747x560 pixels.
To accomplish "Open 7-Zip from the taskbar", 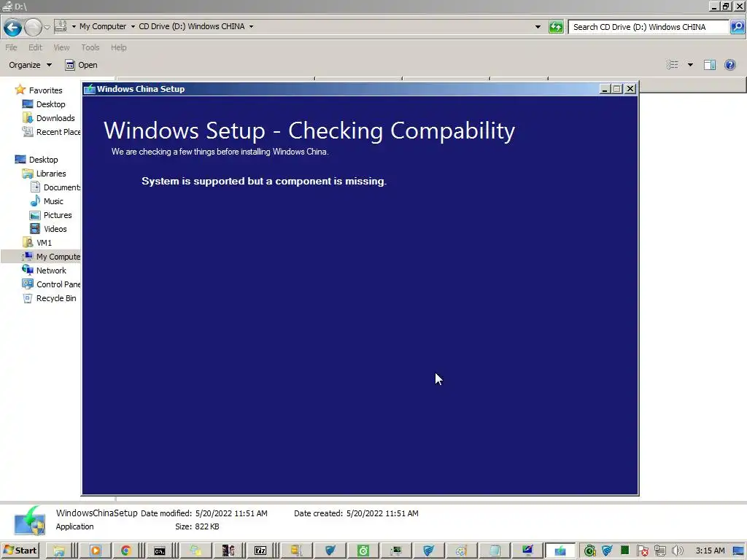I will 260,551.
